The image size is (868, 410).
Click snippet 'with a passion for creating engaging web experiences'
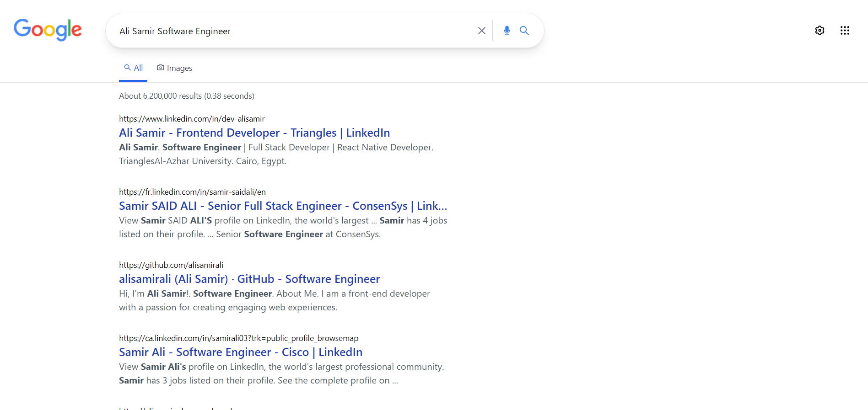click(228, 308)
